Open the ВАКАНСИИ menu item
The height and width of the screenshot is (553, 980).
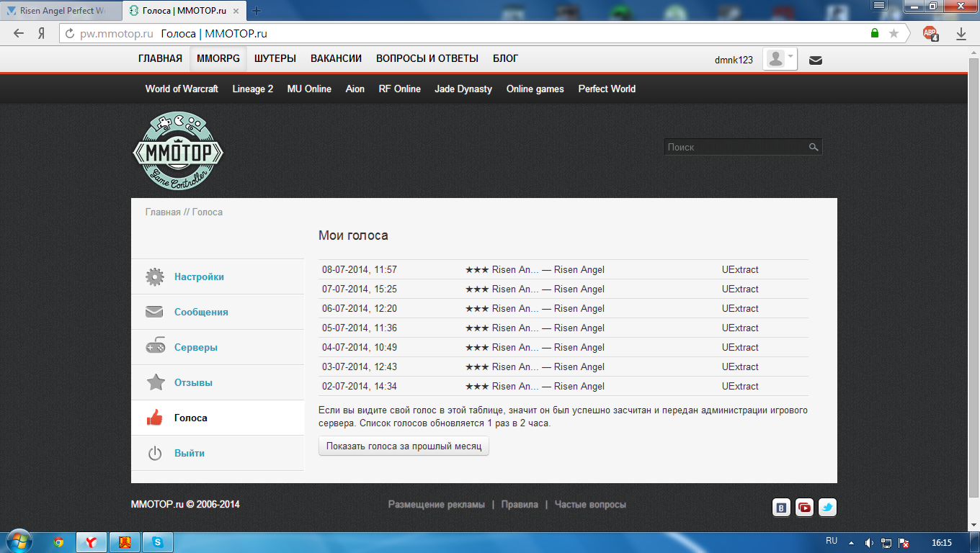coord(336,59)
